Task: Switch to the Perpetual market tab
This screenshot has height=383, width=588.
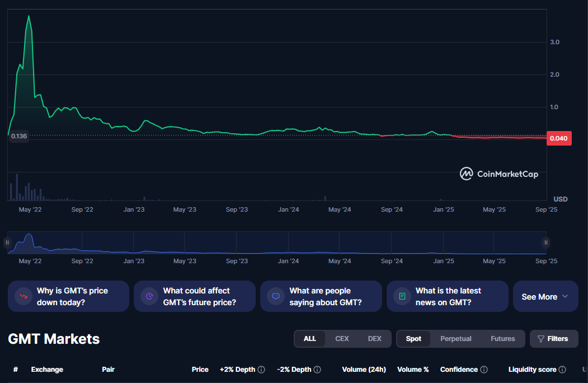Action: pos(455,339)
